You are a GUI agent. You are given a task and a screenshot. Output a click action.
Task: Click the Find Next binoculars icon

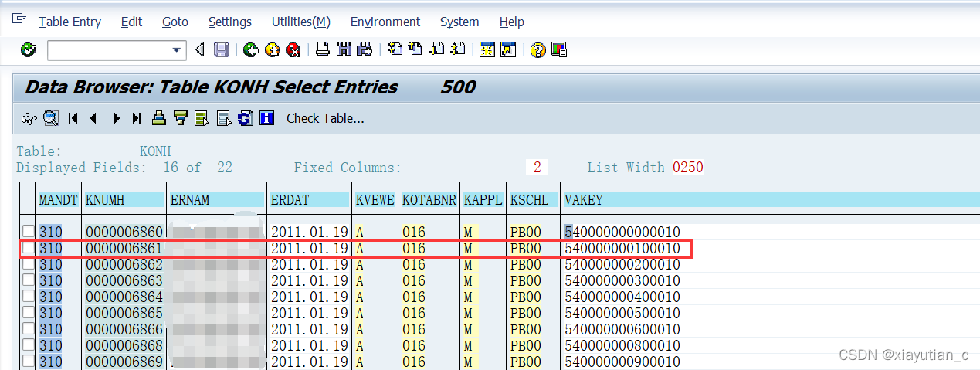[x=365, y=50]
